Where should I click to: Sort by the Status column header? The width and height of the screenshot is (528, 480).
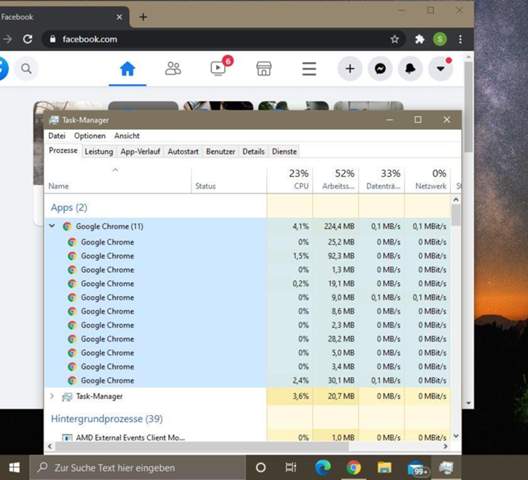(x=229, y=180)
